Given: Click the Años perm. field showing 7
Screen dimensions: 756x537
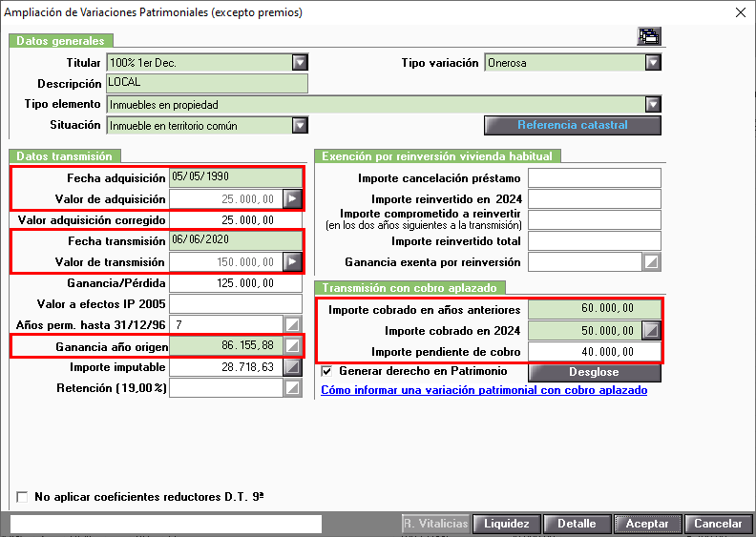Looking at the screenshot, I should 226,324.
